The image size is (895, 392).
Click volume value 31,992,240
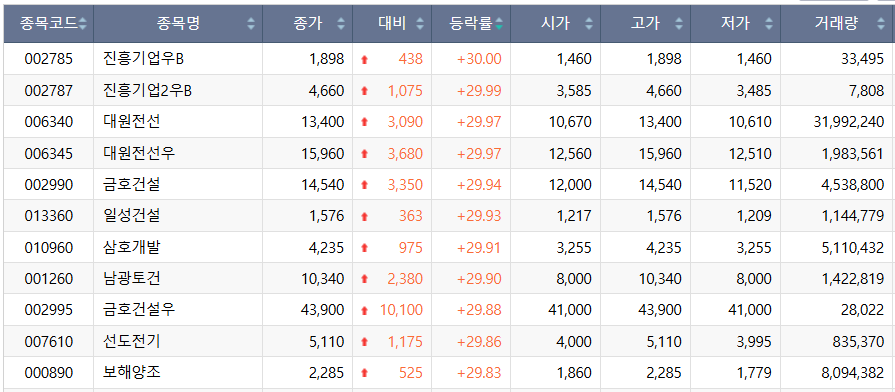(x=848, y=122)
